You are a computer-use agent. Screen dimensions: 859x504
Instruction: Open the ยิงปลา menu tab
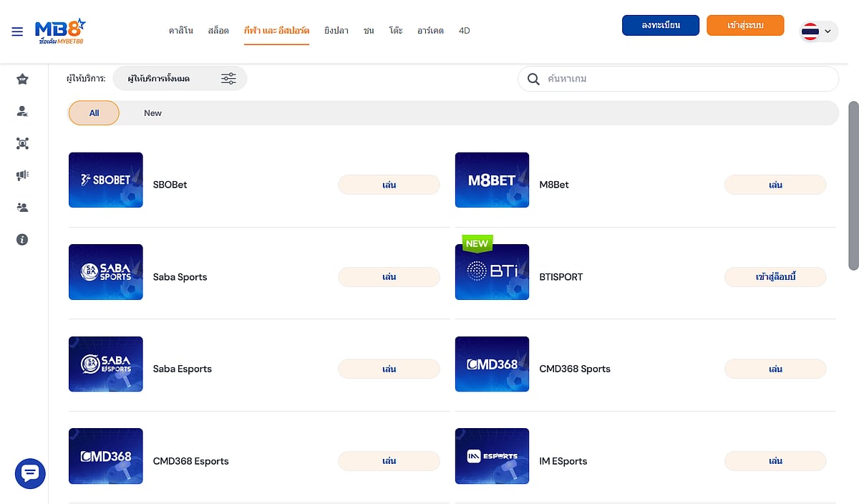[336, 31]
